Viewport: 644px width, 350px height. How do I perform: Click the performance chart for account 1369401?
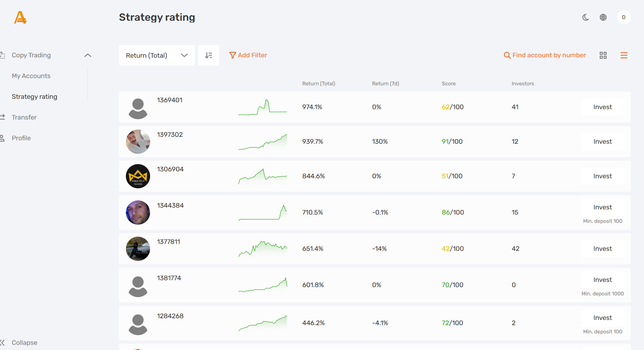coord(263,107)
